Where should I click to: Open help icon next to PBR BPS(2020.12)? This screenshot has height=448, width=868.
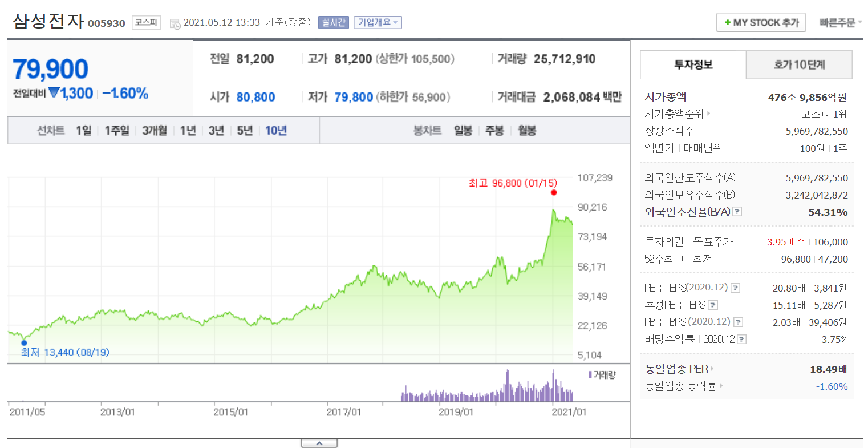coord(739,322)
